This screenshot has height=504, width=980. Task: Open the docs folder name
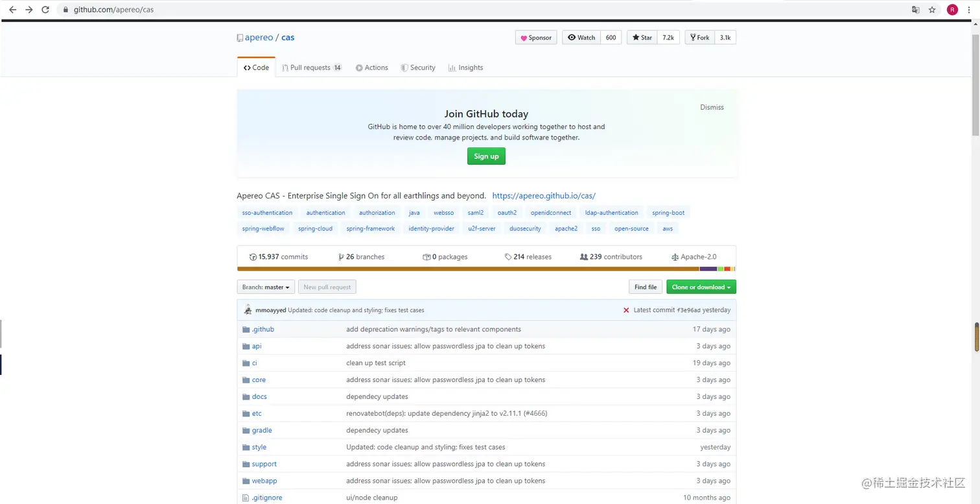259,397
